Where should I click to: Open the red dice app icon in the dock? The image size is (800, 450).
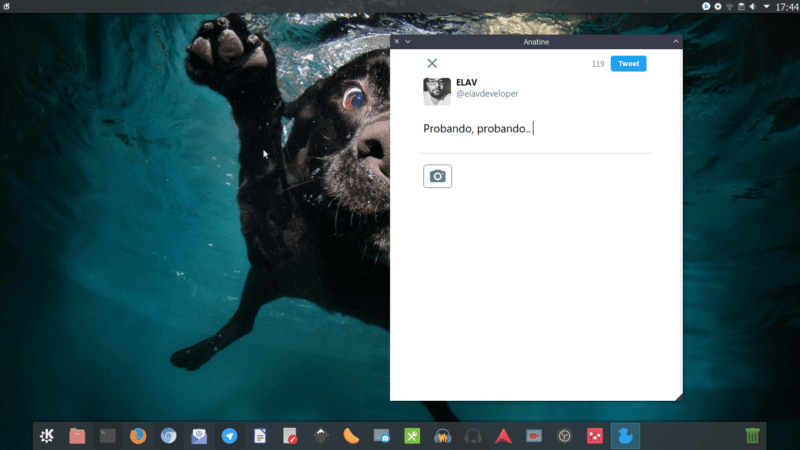pos(595,436)
